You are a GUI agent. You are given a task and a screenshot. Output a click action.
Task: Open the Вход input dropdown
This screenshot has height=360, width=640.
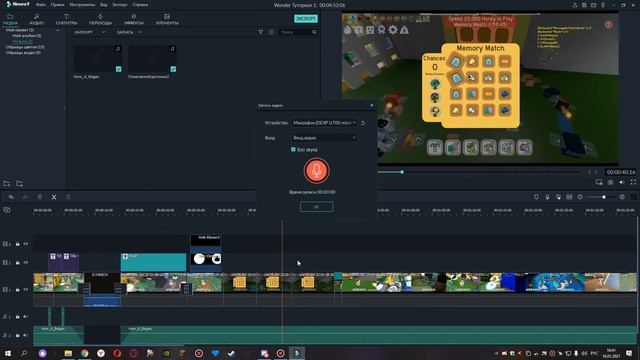(x=324, y=138)
